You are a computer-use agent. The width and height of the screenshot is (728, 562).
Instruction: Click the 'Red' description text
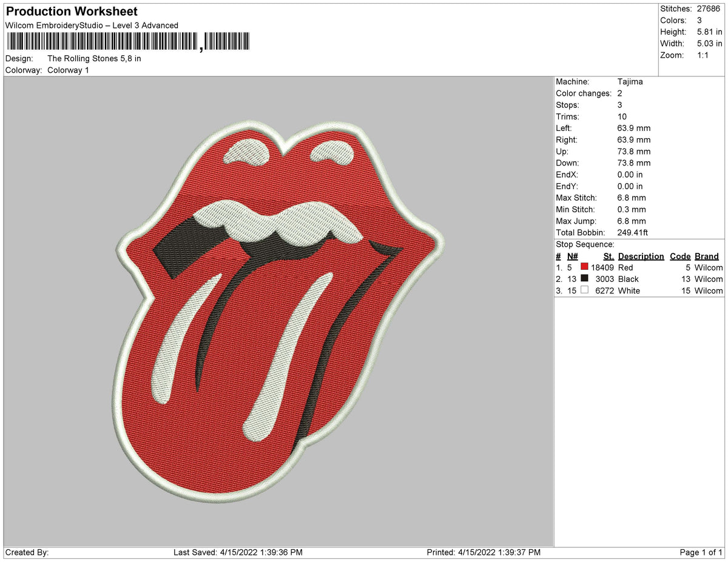tap(625, 267)
